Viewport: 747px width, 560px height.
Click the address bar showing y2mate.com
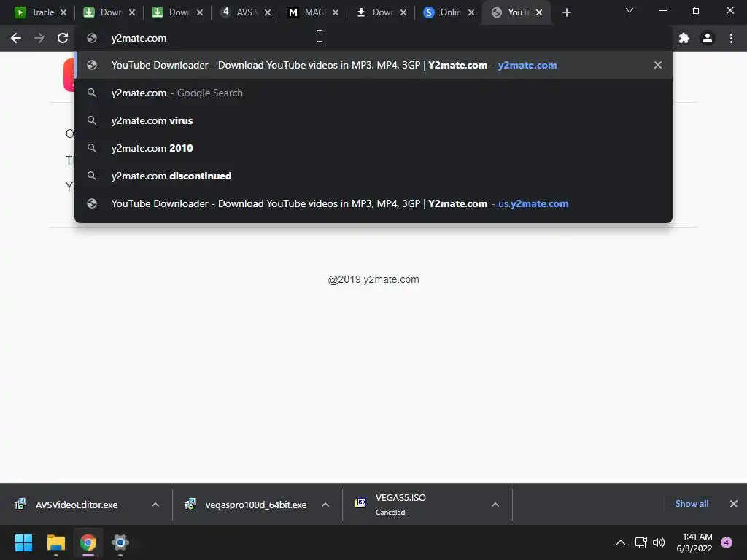click(x=373, y=38)
